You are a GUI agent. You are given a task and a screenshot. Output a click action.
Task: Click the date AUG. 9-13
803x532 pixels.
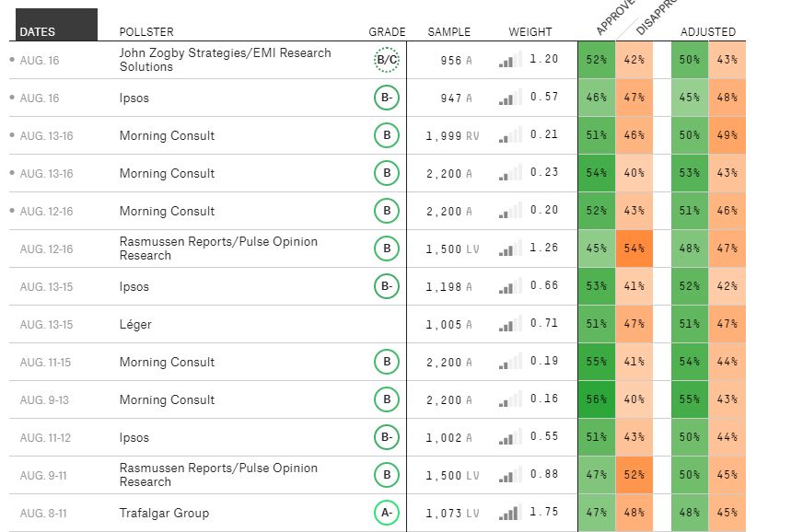click(44, 399)
